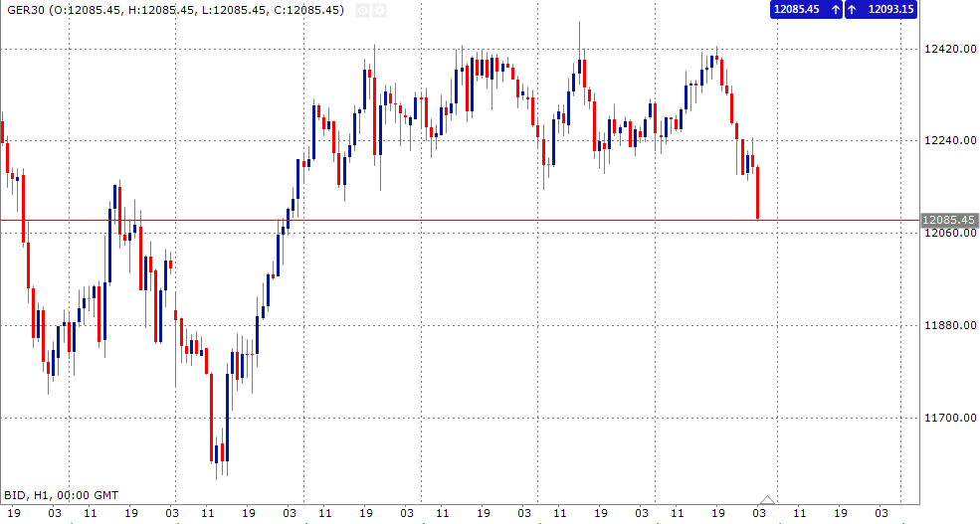Click the triangle scroll marker on time axis
The width and height of the screenshot is (980, 524).
pos(767,500)
